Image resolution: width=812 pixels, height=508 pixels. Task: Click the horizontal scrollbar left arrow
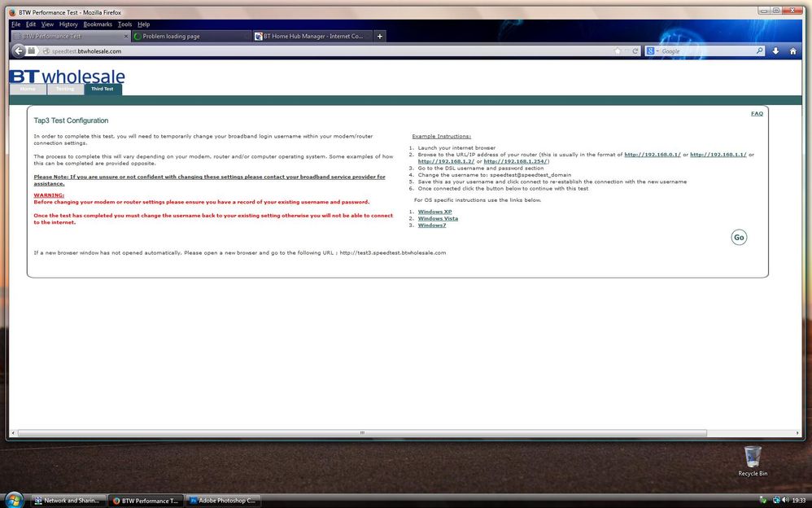13,433
